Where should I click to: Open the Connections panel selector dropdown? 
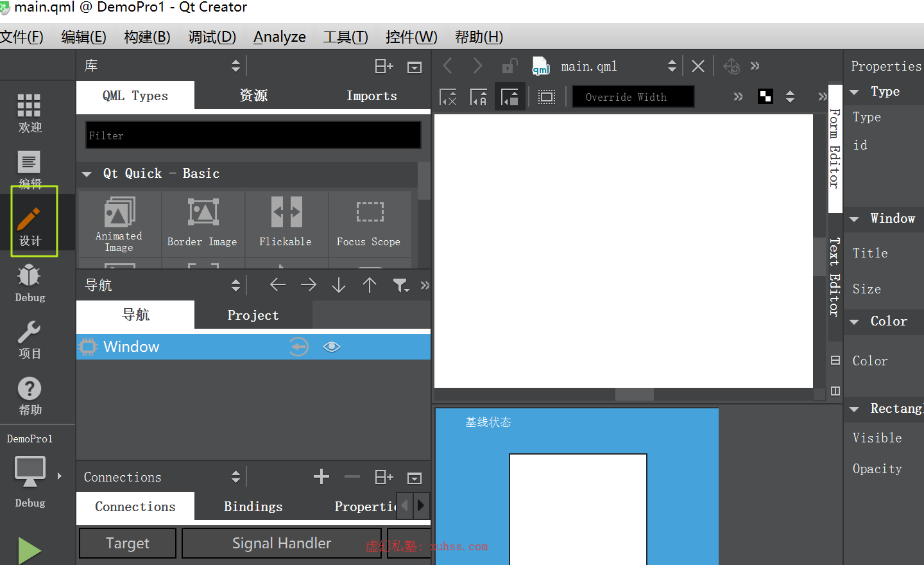[x=235, y=477]
